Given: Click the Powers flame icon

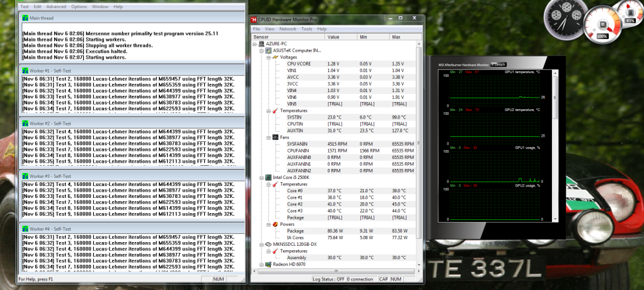Looking at the screenshot, I should click(x=275, y=224).
